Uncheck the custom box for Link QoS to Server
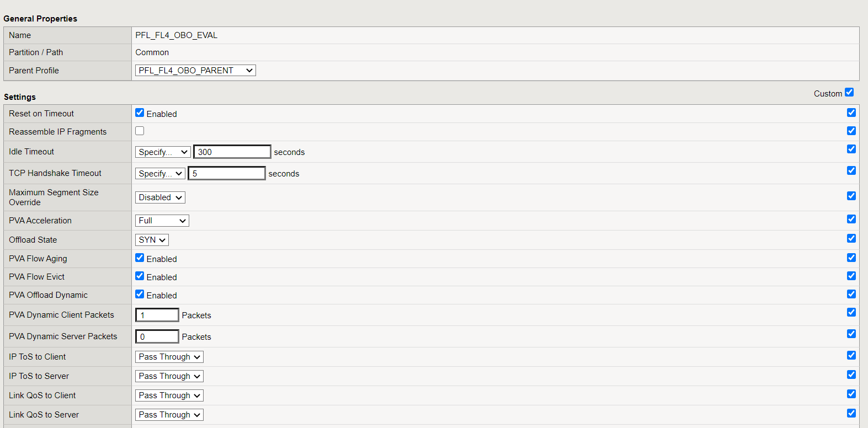Image resolution: width=868 pixels, height=428 pixels. [x=851, y=413]
